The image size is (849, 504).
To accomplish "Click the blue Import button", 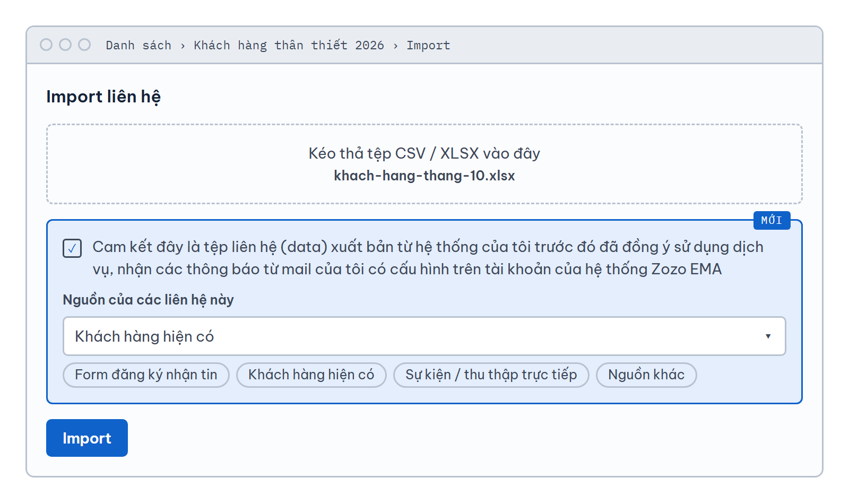I will click(87, 438).
